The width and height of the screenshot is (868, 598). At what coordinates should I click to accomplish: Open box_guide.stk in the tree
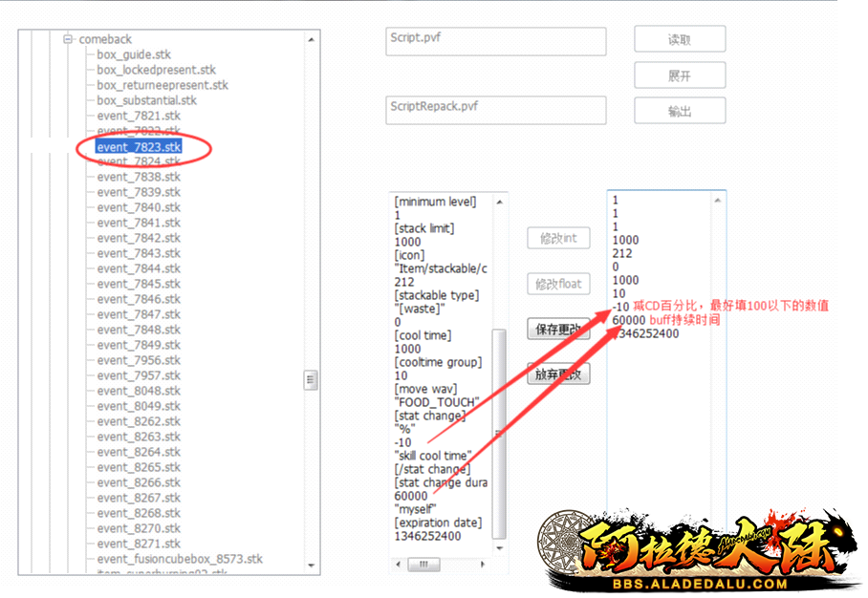[133, 54]
